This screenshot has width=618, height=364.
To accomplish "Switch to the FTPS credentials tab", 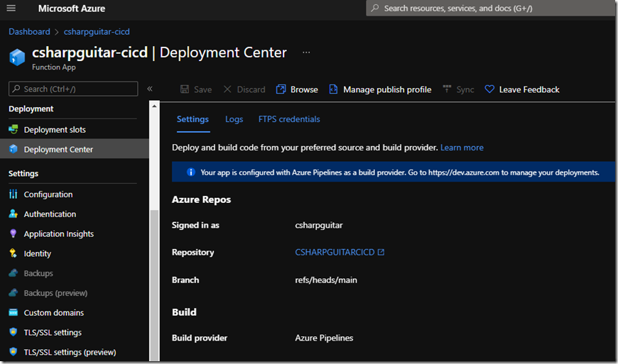I will (289, 119).
